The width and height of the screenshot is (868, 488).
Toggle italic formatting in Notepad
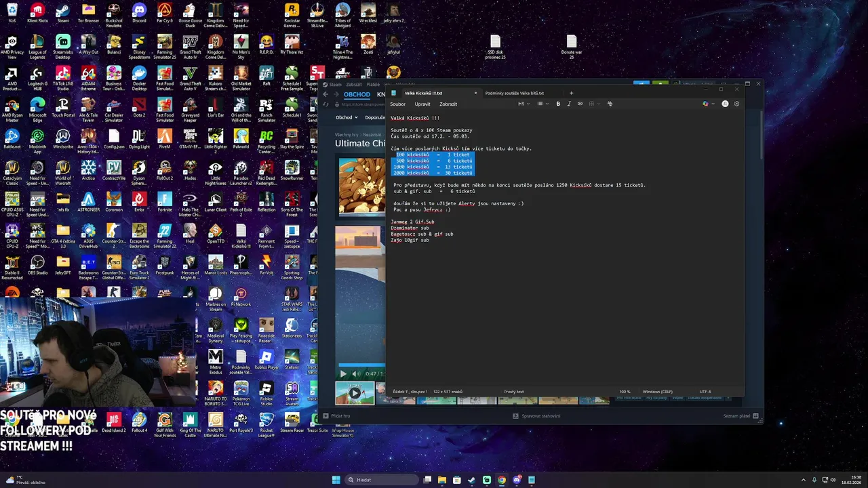(569, 104)
